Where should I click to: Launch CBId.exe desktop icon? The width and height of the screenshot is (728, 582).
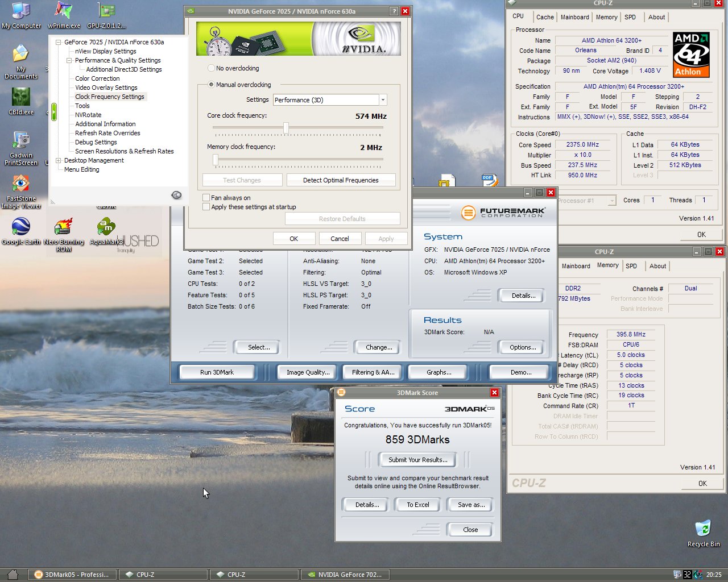pyautogui.click(x=21, y=101)
